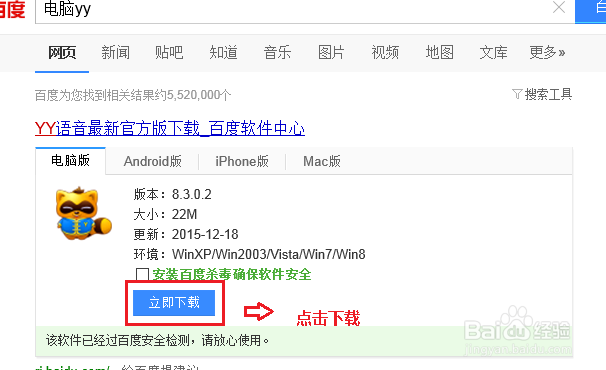Click the 立即下载 button

coord(174,303)
